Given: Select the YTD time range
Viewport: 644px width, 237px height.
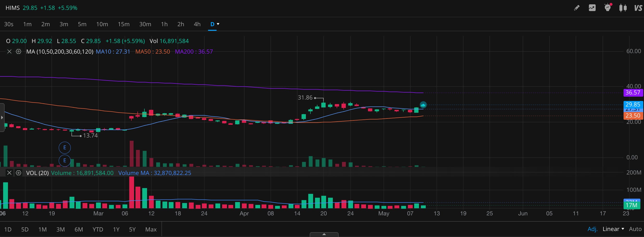Looking at the screenshot, I should tap(98, 229).
